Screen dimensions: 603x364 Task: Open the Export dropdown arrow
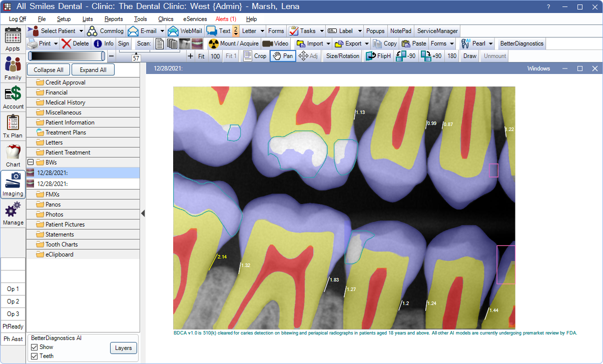[366, 43]
